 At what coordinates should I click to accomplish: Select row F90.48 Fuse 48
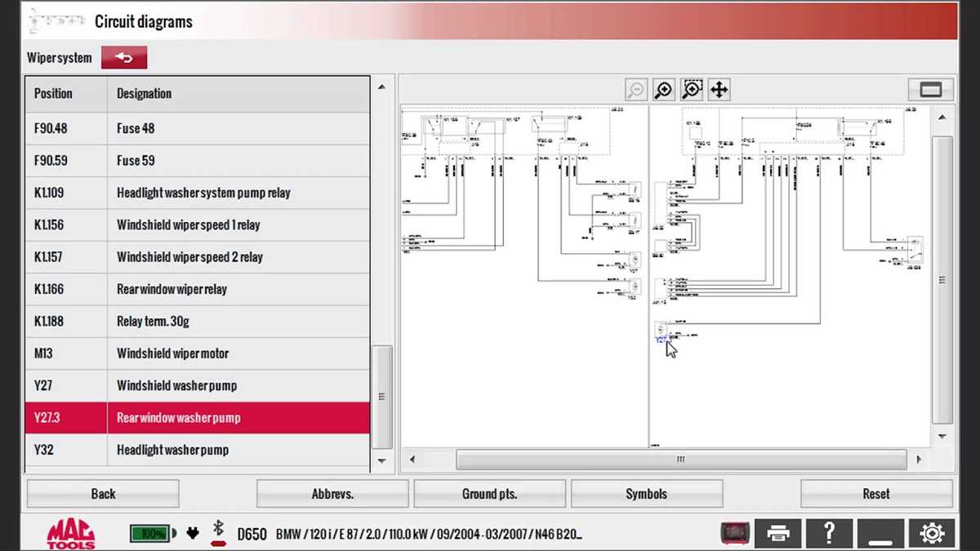(x=198, y=128)
